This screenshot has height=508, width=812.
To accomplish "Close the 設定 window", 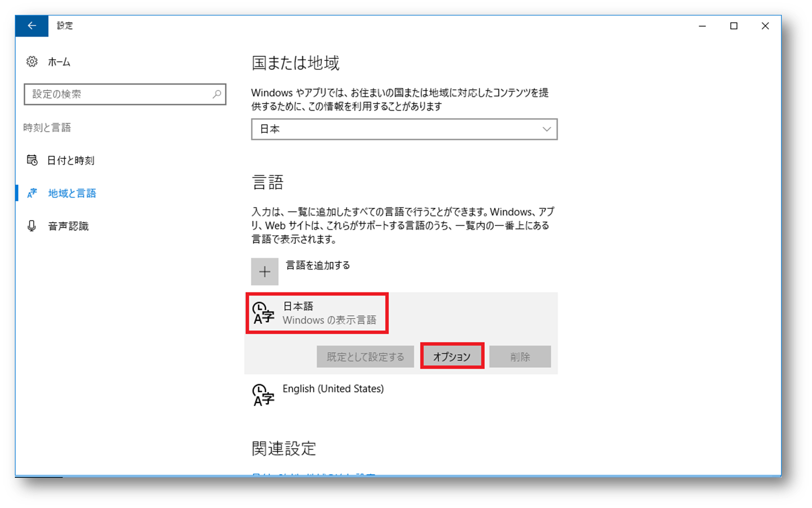I will 765,26.
